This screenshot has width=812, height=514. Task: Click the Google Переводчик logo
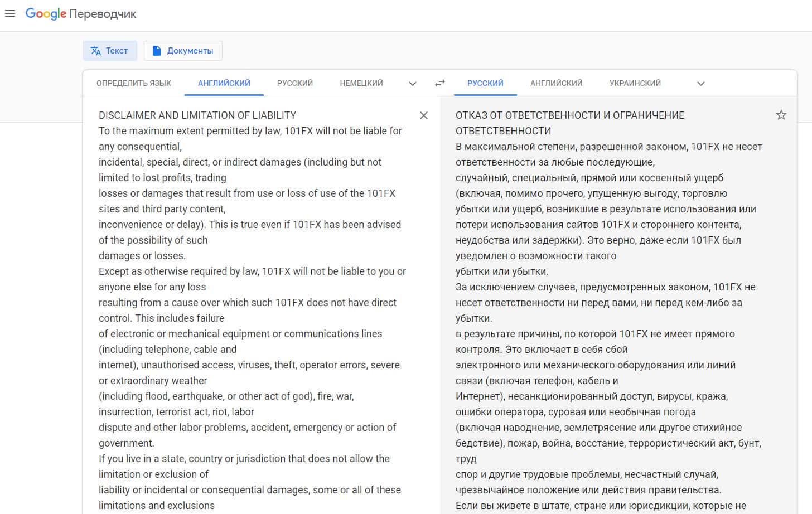coord(81,14)
